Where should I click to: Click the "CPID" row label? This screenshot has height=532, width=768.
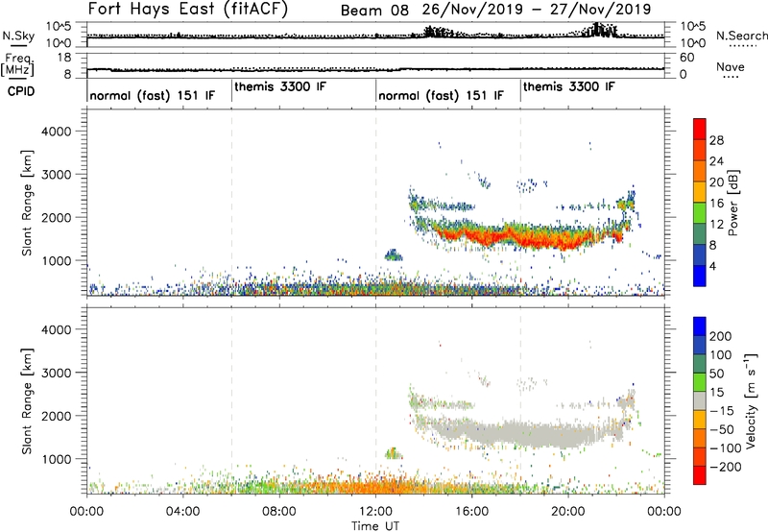21,91
